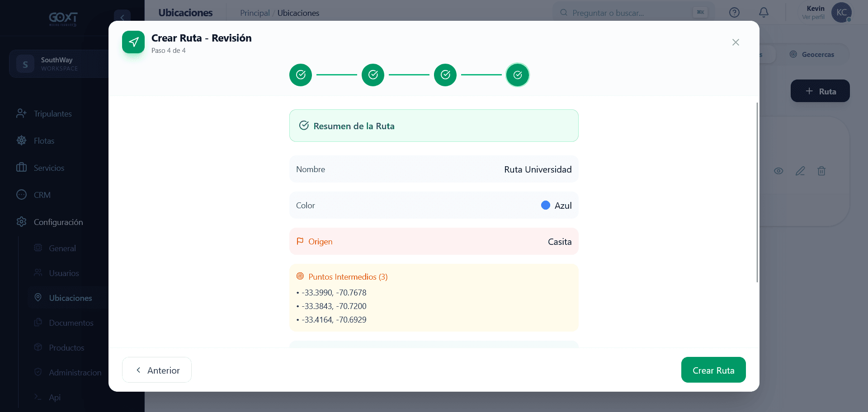Collapse the sidebar with the chevron button
This screenshot has width=868, height=412.
tap(122, 18)
